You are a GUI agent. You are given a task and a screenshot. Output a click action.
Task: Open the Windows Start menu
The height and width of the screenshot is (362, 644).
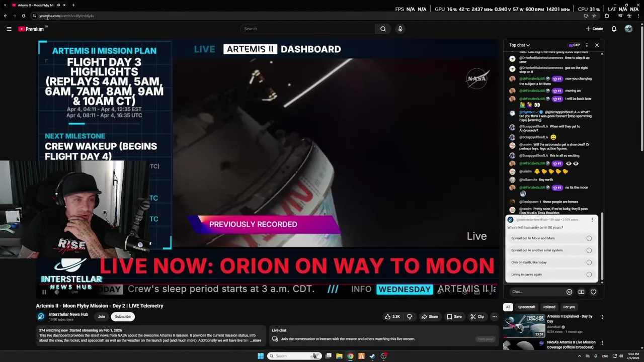261,356
